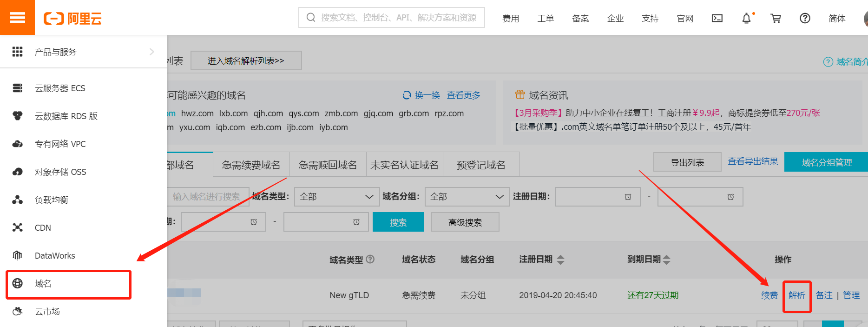The image size is (868, 327).
Task: Open calendar icon in 注册日期 end field
Action: click(x=730, y=197)
